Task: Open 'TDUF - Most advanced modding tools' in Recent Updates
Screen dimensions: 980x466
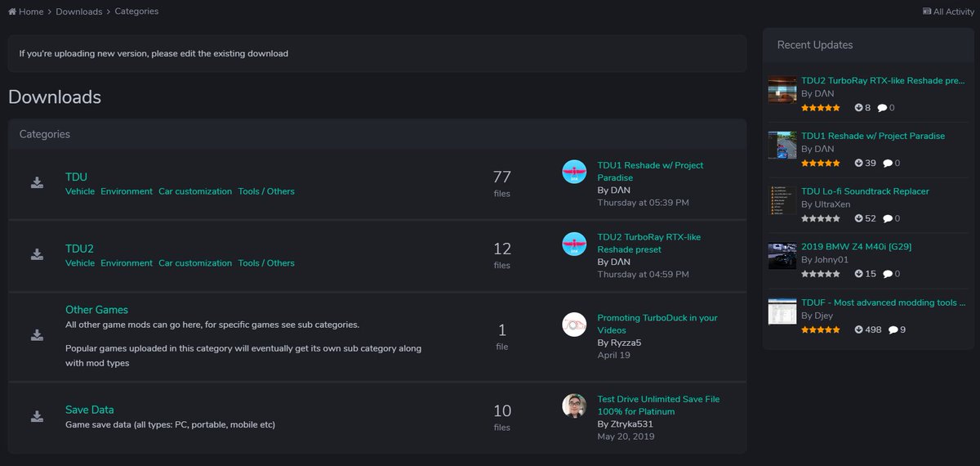Action: (x=883, y=302)
